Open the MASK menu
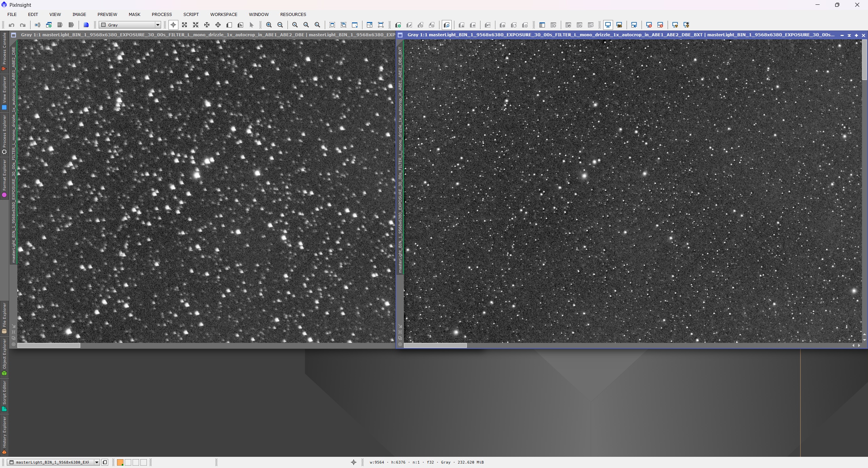This screenshot has height=468, width=868. click(134, 14)
